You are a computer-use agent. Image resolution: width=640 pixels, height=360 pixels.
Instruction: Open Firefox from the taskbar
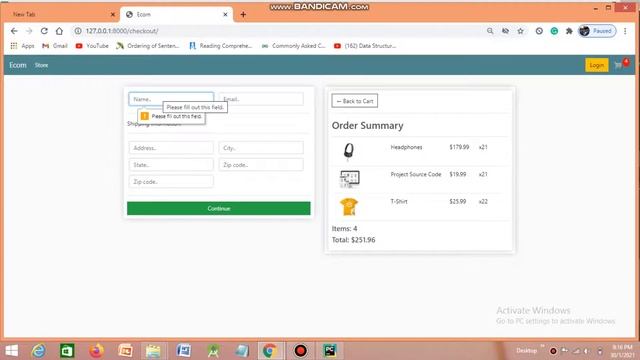pos(96,351)
